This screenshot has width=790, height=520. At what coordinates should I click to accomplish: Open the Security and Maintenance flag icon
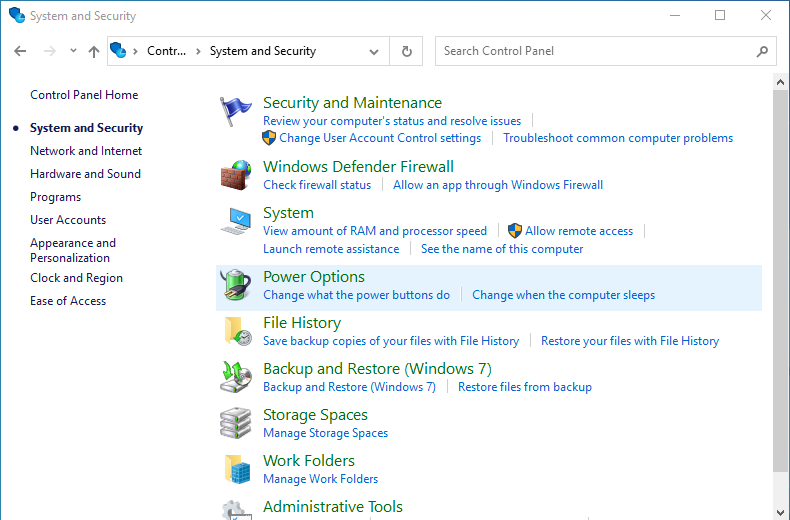click(x=235, y=111)
